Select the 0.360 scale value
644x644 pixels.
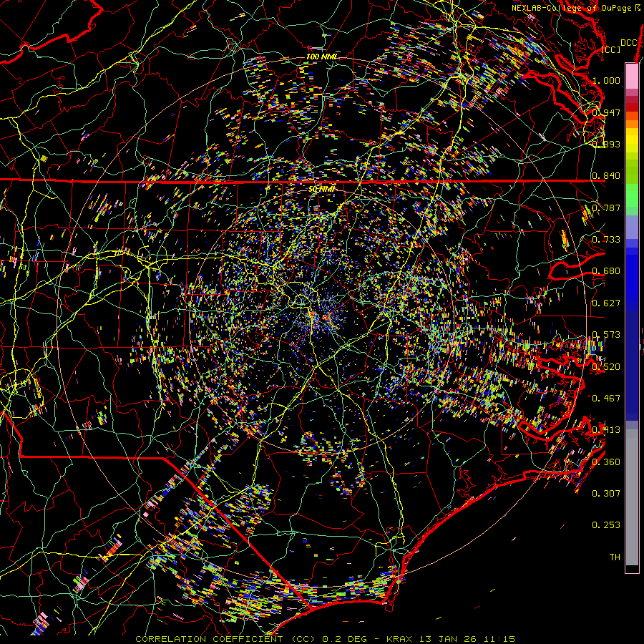606,462
